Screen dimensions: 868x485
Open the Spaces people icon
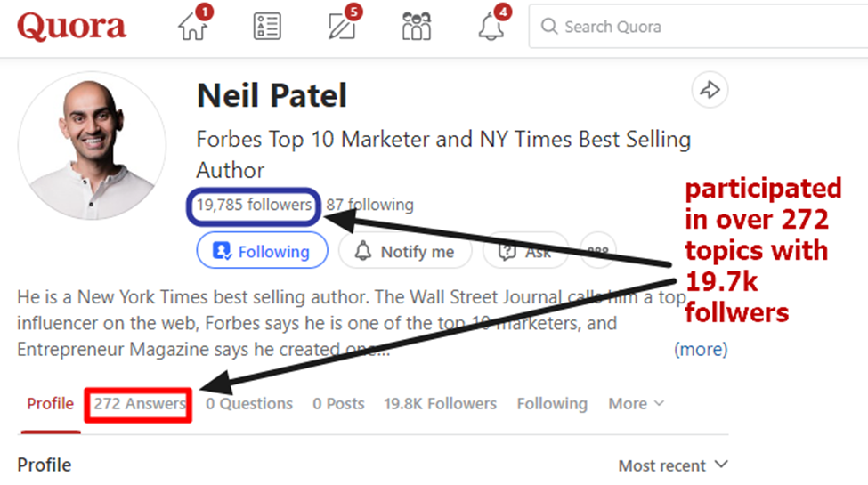[x=417, y=27]
